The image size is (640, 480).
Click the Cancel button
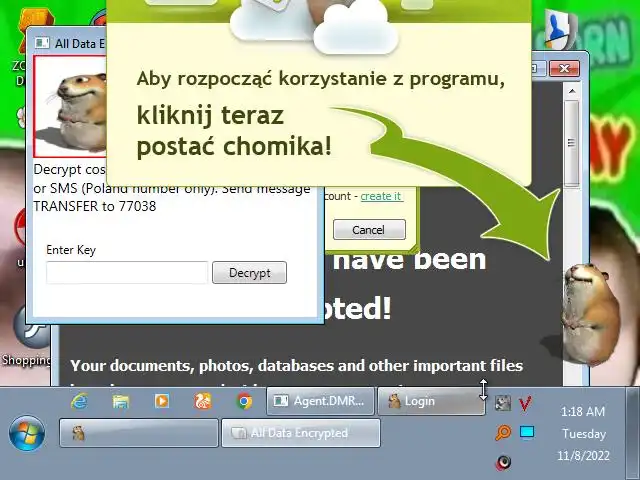click(x=369, y=230)
